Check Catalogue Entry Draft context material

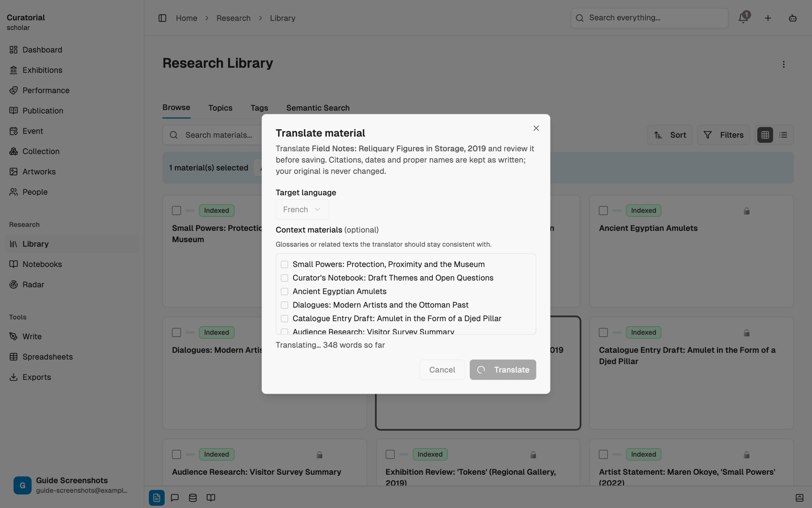click(x=284, y=319)
